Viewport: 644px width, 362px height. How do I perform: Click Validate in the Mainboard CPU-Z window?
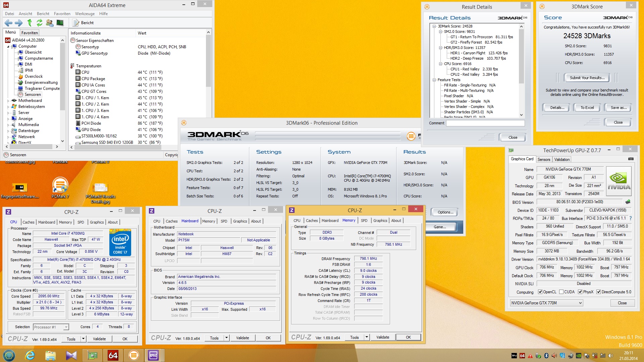243,338
